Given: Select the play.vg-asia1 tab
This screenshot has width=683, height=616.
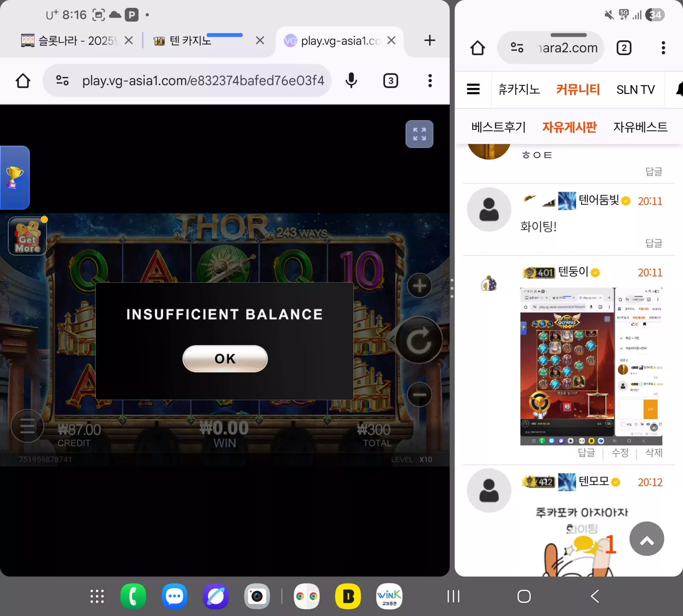Looking at the screenshot, I should coord(332,41).
